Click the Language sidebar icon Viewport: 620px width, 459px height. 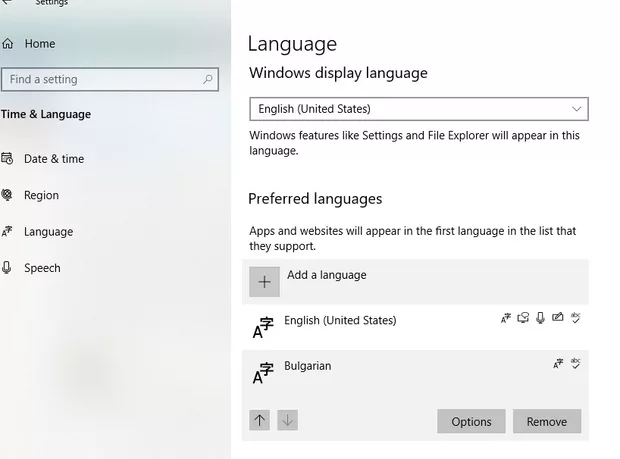tap(7, 231)
